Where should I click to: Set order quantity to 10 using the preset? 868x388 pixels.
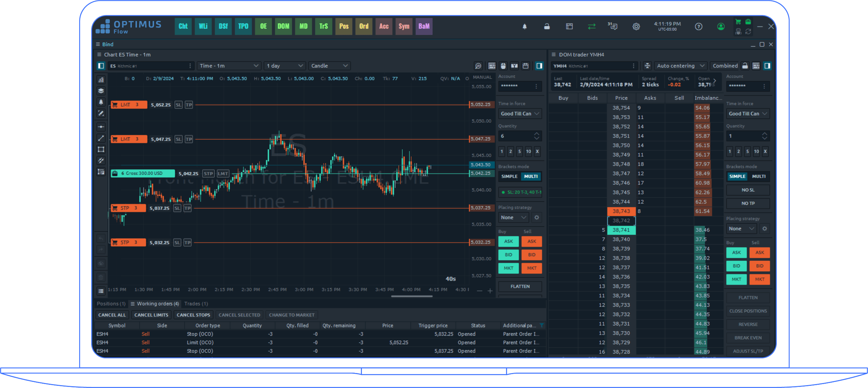[528, 151]
